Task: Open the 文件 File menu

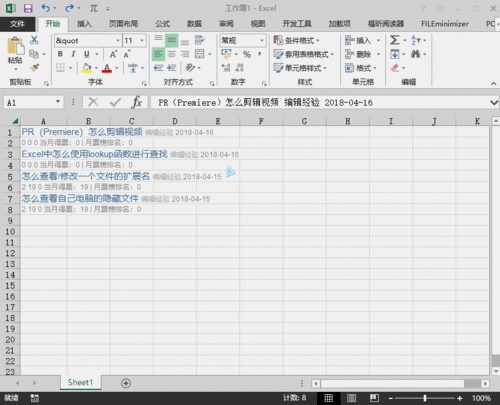Action: point(17,24)
